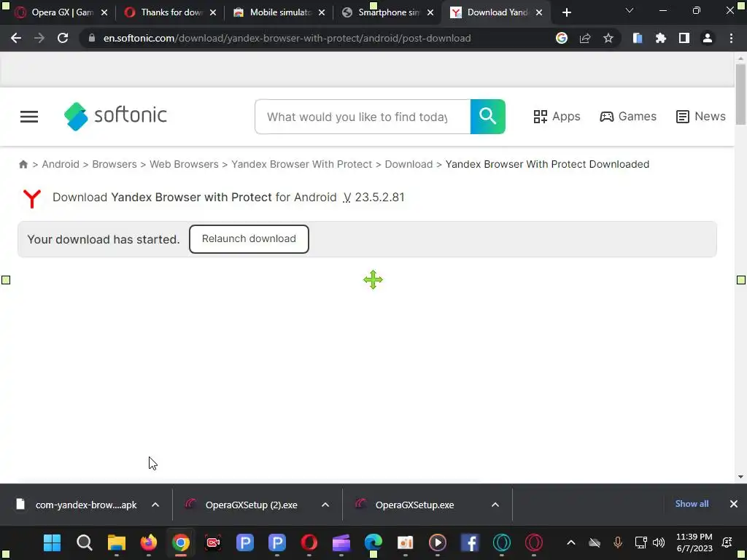Show hidden system tray icons
This screenshot has height=560, width=747.
click(570, 542)
